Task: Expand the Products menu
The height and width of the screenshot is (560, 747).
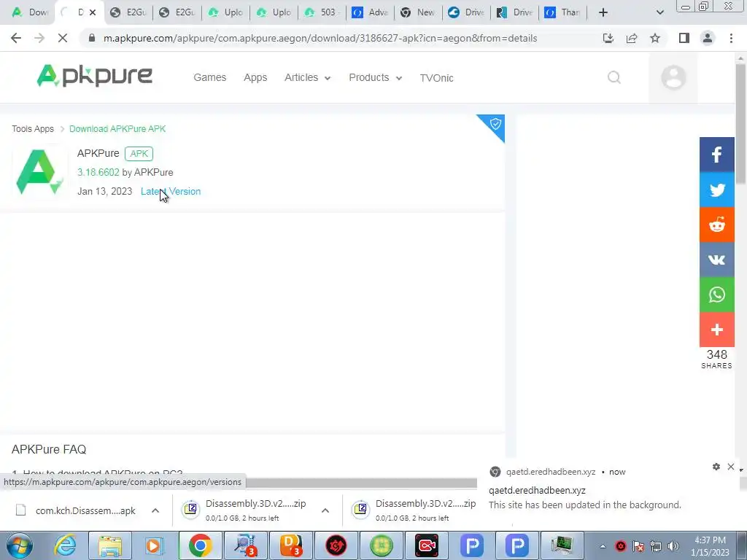Action: click(376, 77)
